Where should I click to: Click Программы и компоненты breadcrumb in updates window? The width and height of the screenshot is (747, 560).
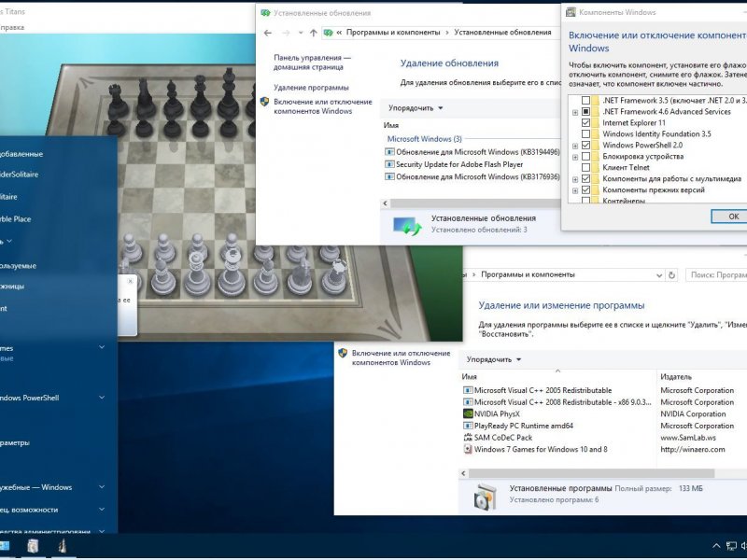point(393,33)
